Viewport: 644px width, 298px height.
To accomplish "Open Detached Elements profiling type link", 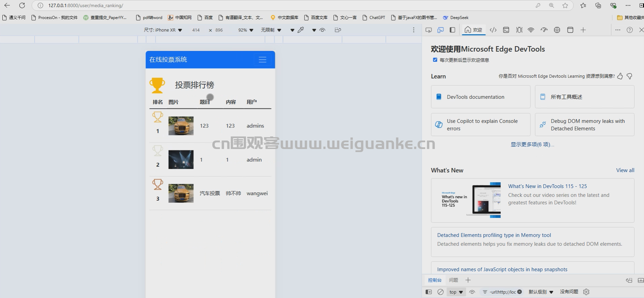I will 494,235.
